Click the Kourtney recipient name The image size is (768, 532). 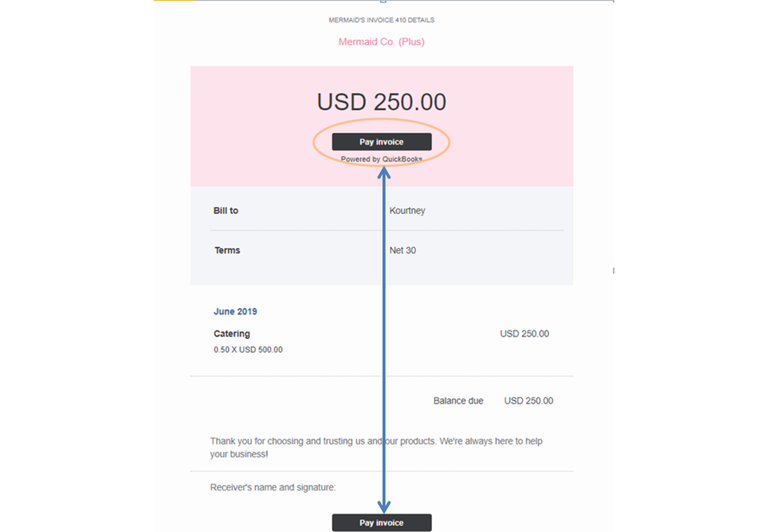(407, 210)
